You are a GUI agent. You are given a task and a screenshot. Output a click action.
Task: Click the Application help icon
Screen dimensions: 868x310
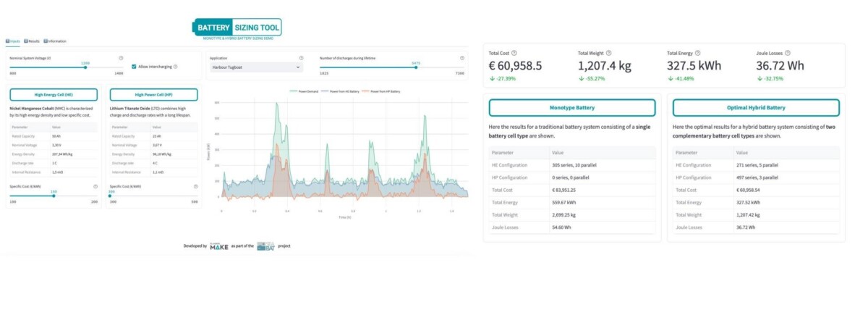tap(301, 57)
